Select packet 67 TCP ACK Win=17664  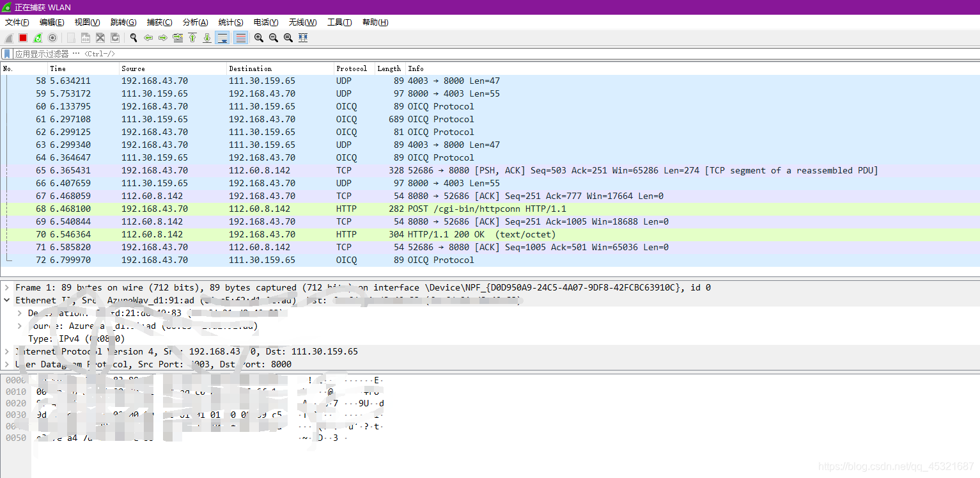pyautogui.click(x=490, y=196)
